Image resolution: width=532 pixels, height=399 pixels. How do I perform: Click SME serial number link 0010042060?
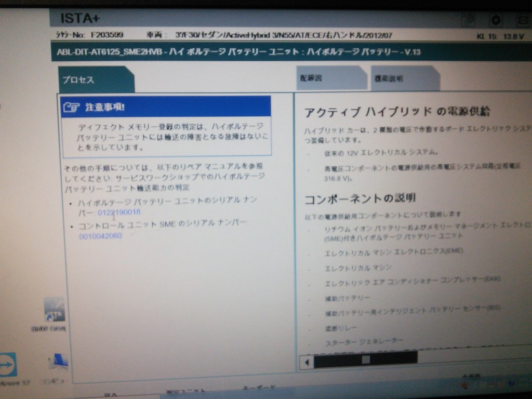100,236
